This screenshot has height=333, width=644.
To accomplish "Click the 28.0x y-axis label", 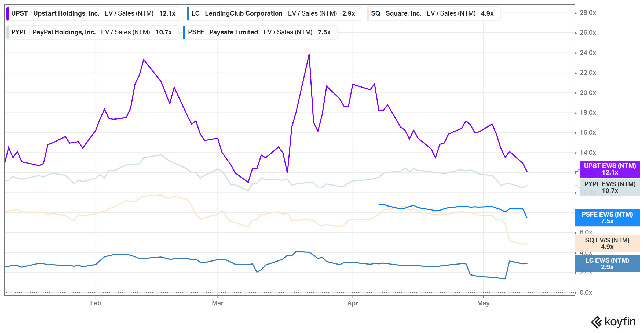I will point(588,13).
